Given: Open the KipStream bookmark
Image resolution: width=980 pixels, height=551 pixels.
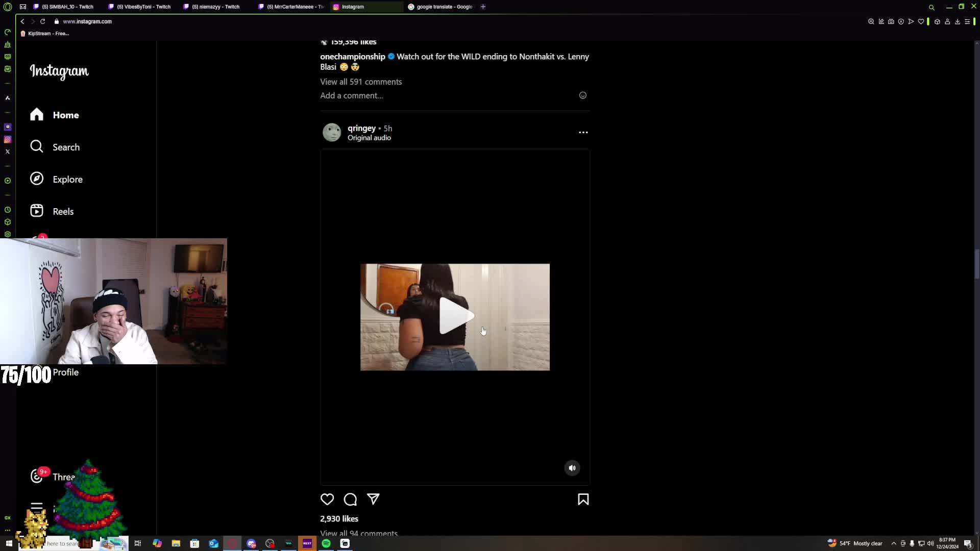Looking at the screenshot, I should coord(45,34).
